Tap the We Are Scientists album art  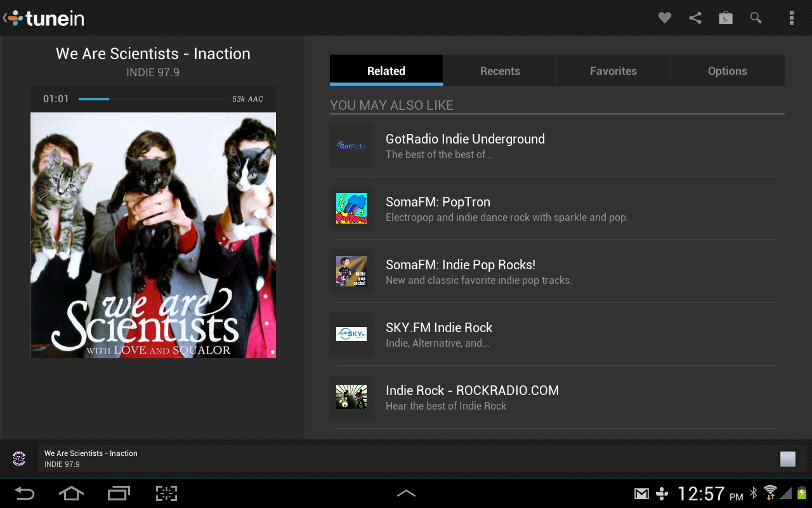(154, 236)
